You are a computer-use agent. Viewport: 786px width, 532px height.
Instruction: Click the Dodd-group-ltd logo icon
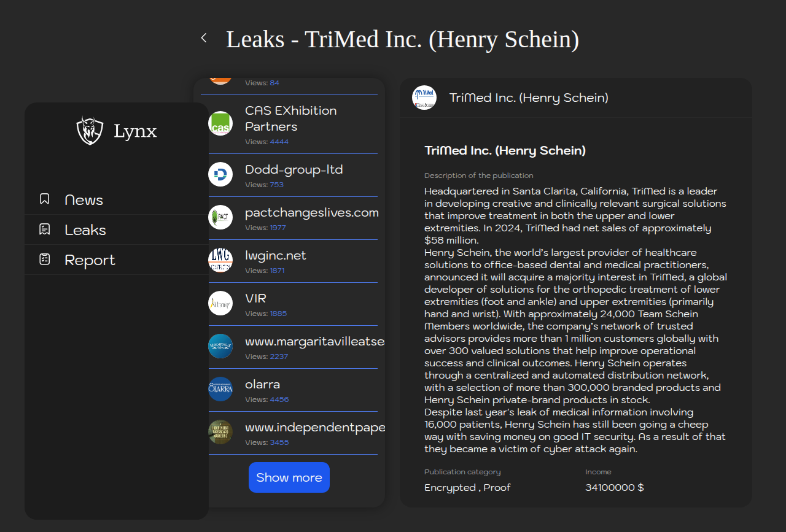click(x=220, y=174)
